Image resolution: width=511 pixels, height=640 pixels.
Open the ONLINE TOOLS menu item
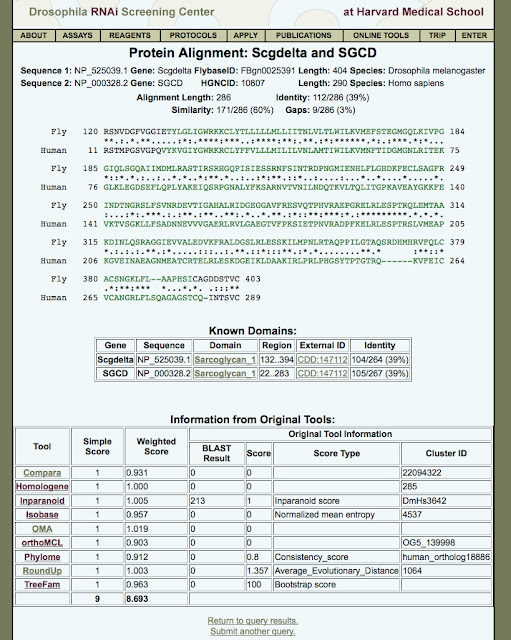click(381, 36)
